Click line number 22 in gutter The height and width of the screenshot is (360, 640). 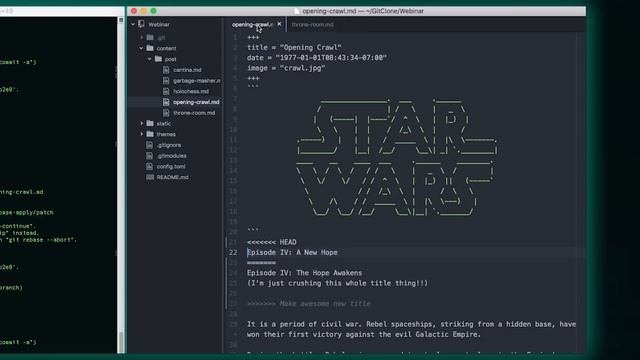233,253
